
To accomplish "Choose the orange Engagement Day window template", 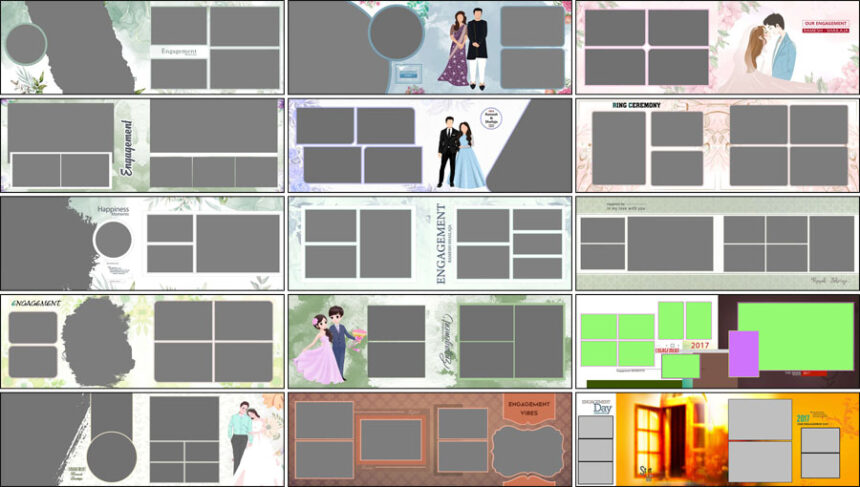I will (717, 439).
